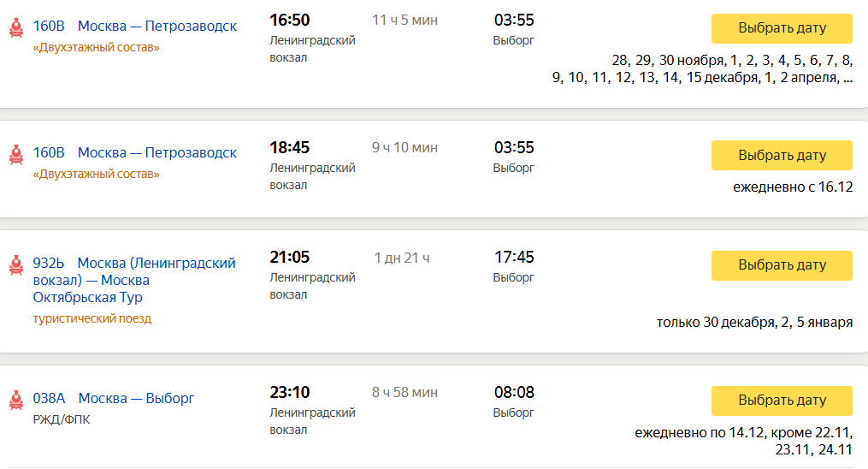
Task: Click «Двухэтажный состав» label under 18:45 train
Action: click(x=97, y=175)
